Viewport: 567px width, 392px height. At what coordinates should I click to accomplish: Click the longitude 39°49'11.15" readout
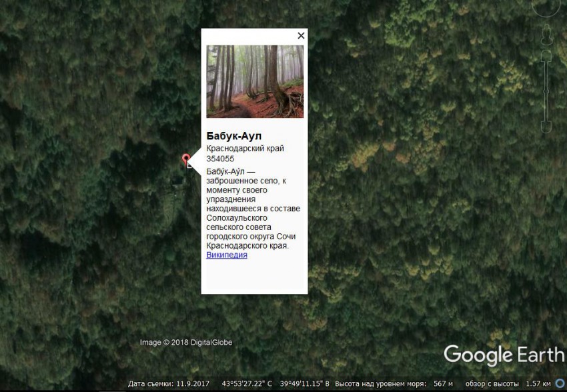pyautogui.click(x=305, y=384)
